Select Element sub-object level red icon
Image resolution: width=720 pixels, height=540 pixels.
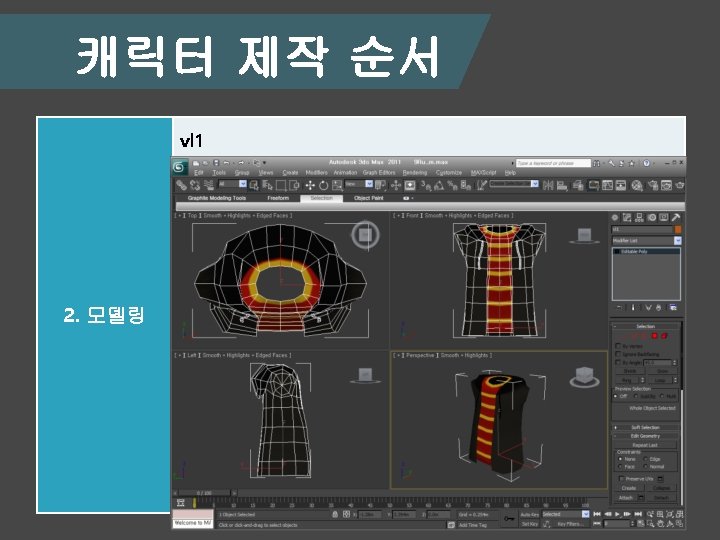[664, 336]
